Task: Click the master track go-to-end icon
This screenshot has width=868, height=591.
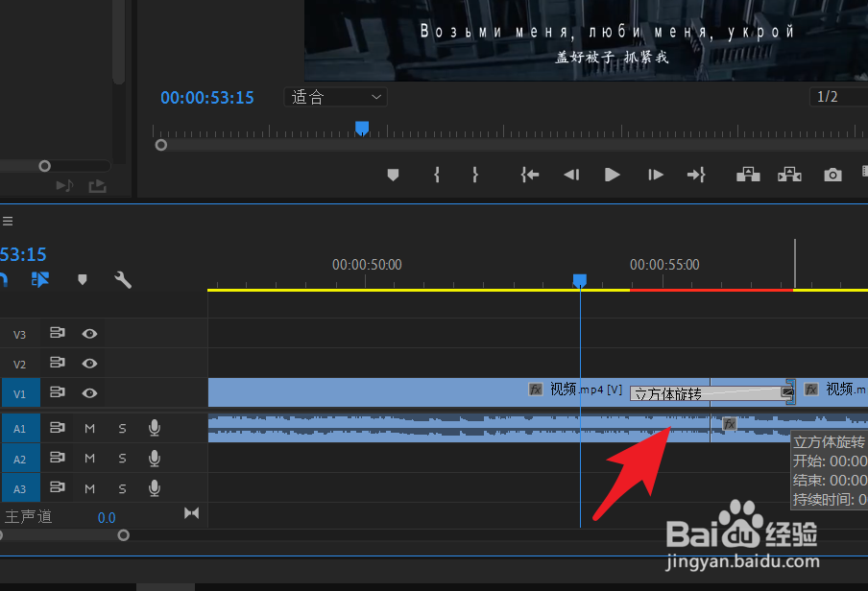Action: point(191,513)
